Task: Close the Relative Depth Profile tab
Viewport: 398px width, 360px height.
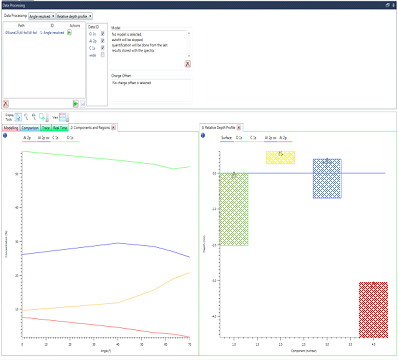Action: pyautogui.click(x=239, y=128)
